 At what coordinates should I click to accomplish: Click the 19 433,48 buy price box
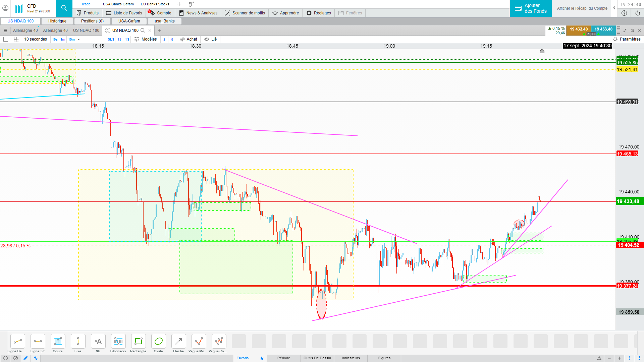[603, 29]
